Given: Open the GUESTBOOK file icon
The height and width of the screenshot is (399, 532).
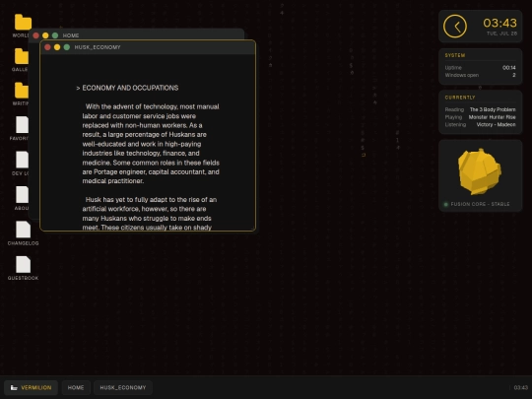Looking at the screenshot, I should click(23, 264).
